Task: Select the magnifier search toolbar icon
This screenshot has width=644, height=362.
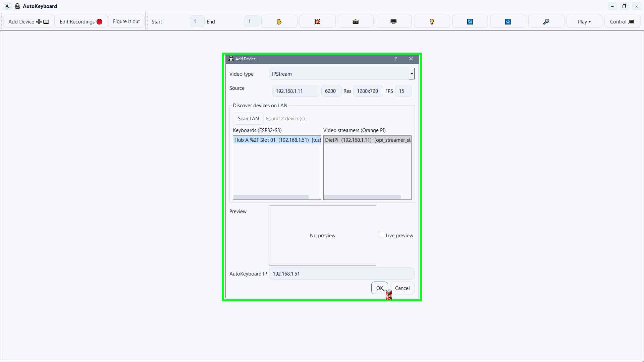Action: tap(546, 21)
